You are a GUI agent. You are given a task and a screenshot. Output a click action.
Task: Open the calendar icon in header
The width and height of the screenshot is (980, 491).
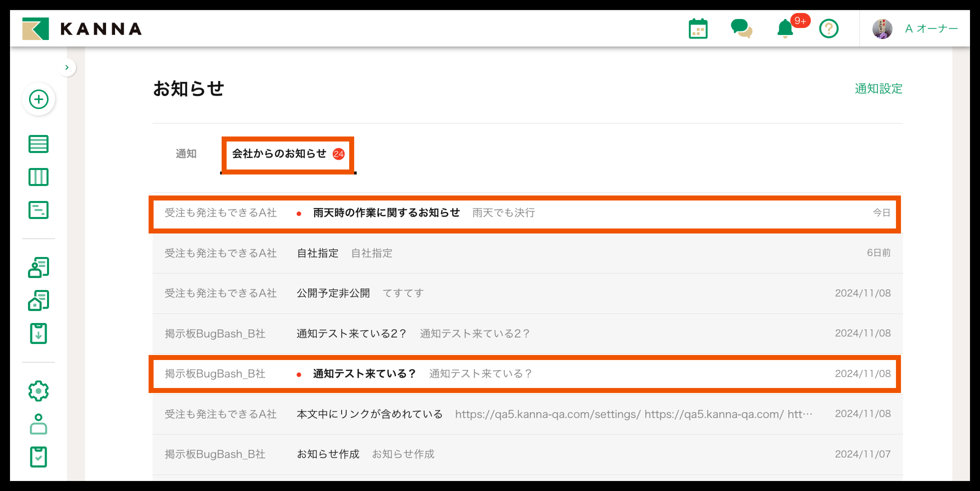tap(698, 28)
